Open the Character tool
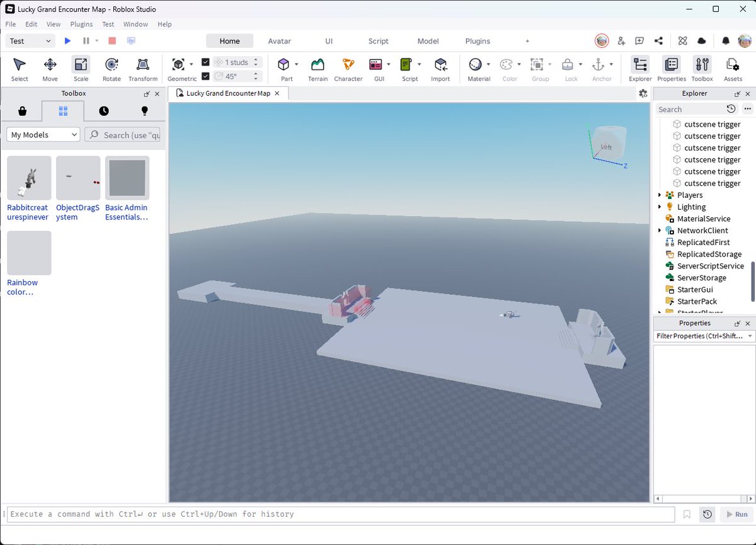The height and width of the screenshot is (545, 756). point(348,69)
